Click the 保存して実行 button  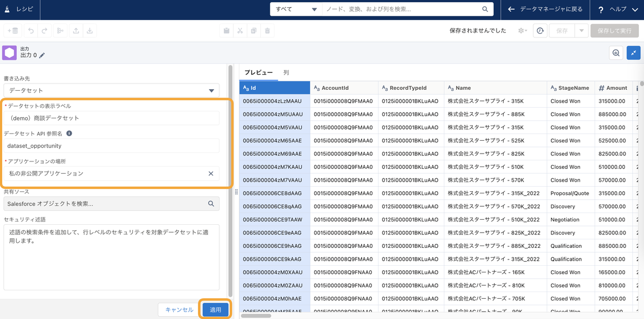point(614,31)
